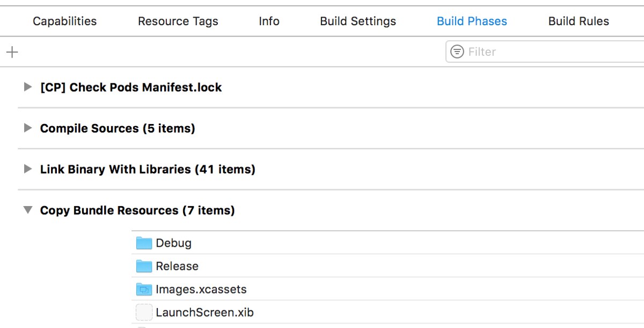The height and width of the screenshot is (328, 644).
Task: Collapse the Copy Bundle Resources section
Action: point(28,210)
